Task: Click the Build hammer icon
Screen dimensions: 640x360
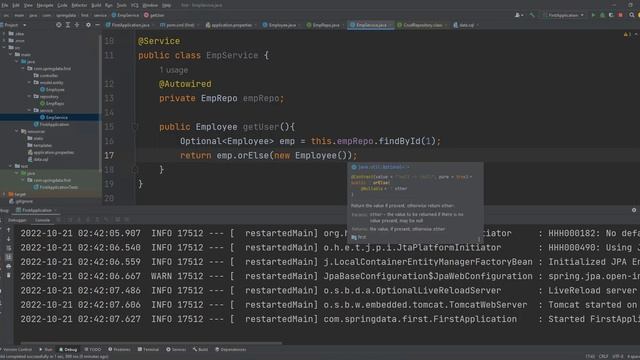Action: coord(532,15)
